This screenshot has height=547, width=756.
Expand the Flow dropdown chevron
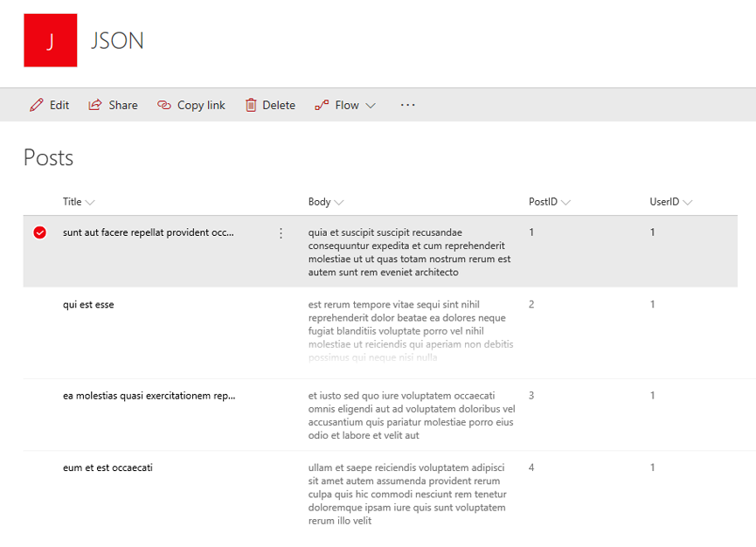coord(371,106)
